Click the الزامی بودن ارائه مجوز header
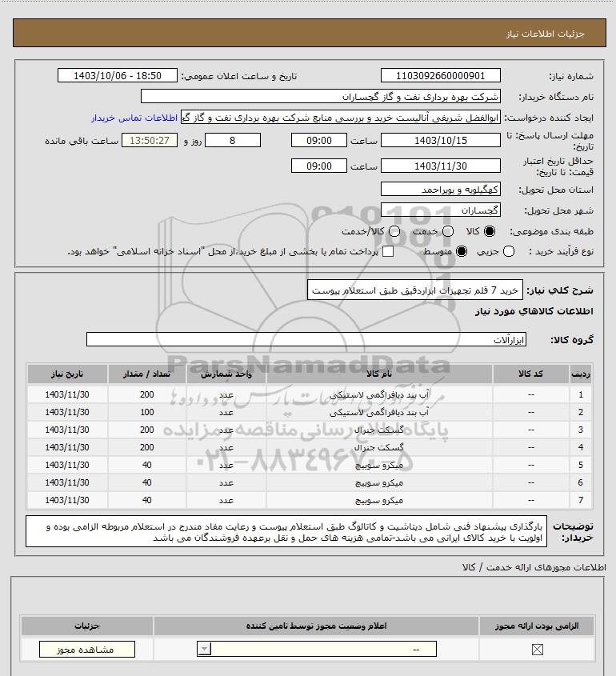This screenshot has width=616, height=676. (537, 626)
